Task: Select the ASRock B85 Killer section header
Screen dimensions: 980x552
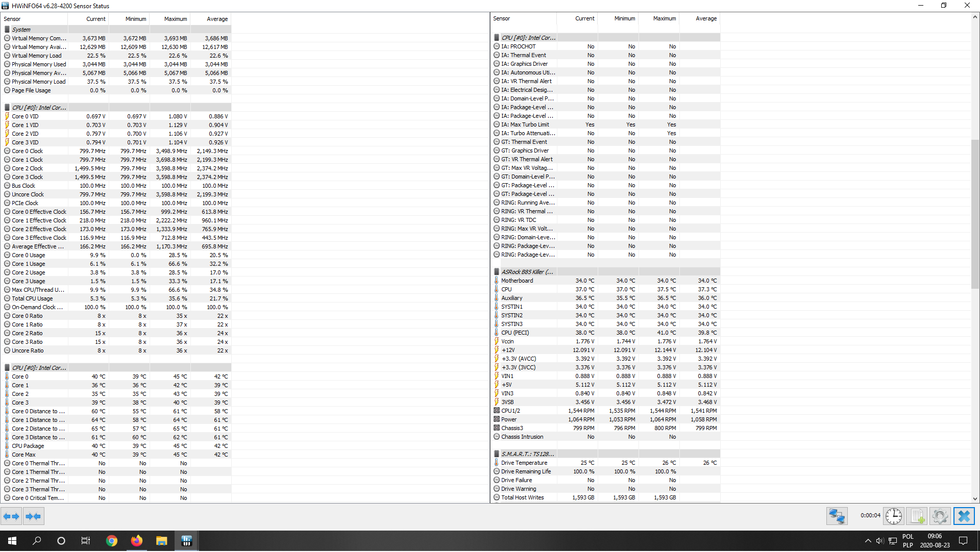Action: click(606, 272)
